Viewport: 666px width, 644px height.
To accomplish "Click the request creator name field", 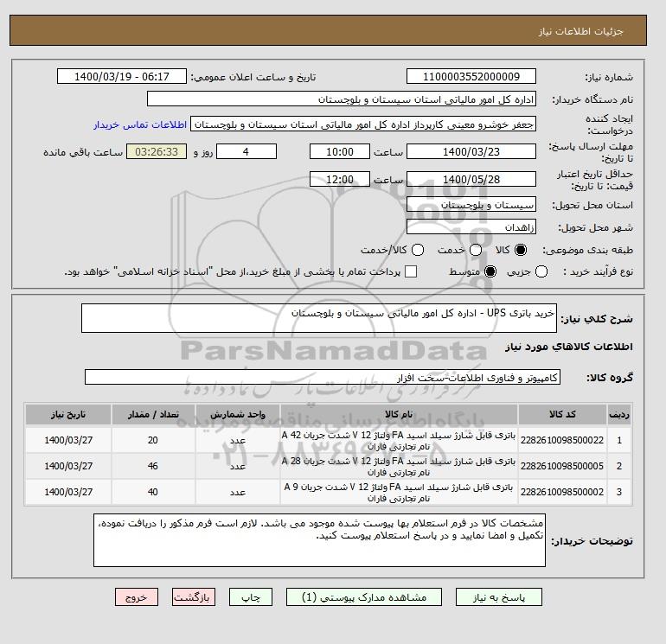I will 363,124.
